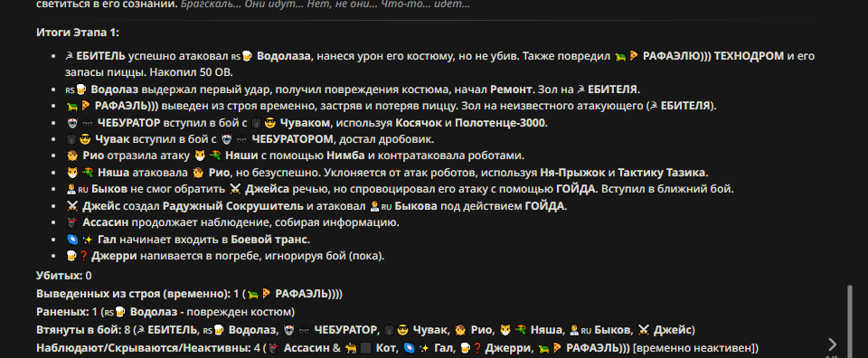The width and height of the screenshot is (868, 358).
Task: Click the bold term 'Ня-Прыжок'
Action: [572, 172]
